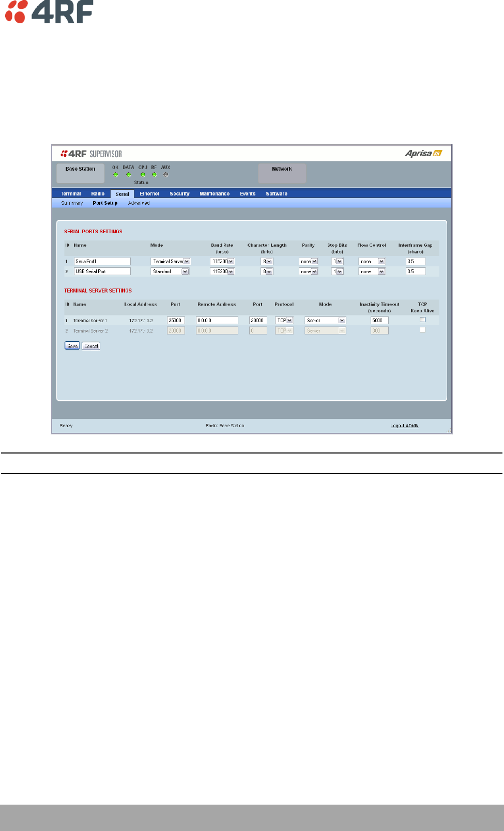Open the Events menu tab

tap(248, 194)
